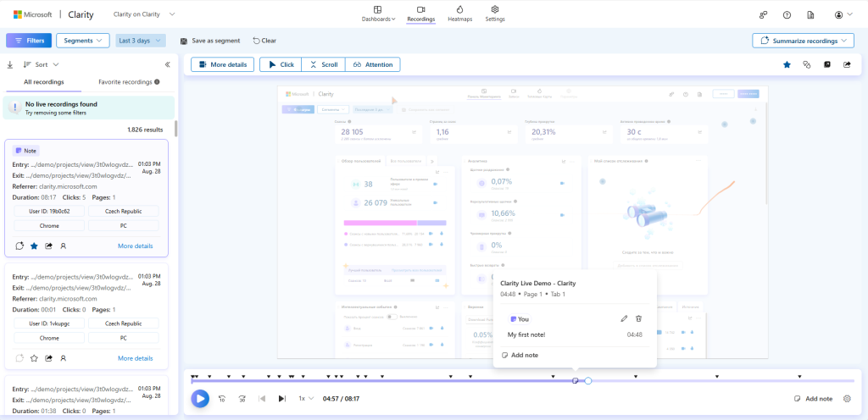
Task: Select User ID 19b0c62 chip
Action: coord(49,211)
